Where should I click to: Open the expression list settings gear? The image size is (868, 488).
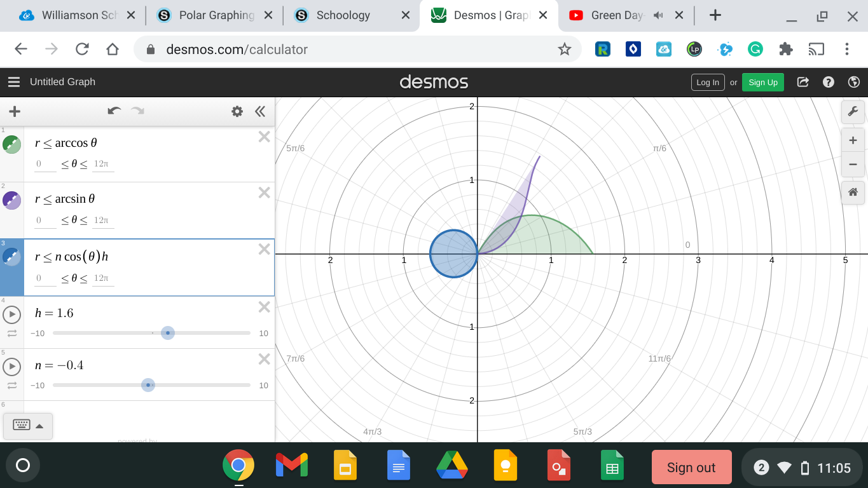click(237, 112)
